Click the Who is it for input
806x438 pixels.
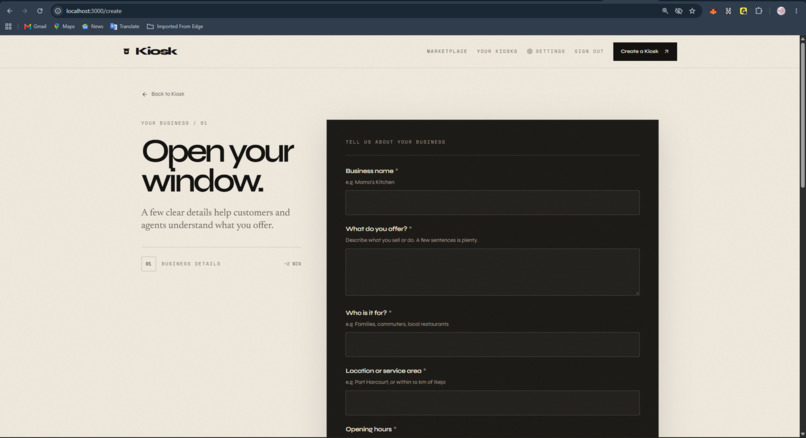click(x=492, y=344)
